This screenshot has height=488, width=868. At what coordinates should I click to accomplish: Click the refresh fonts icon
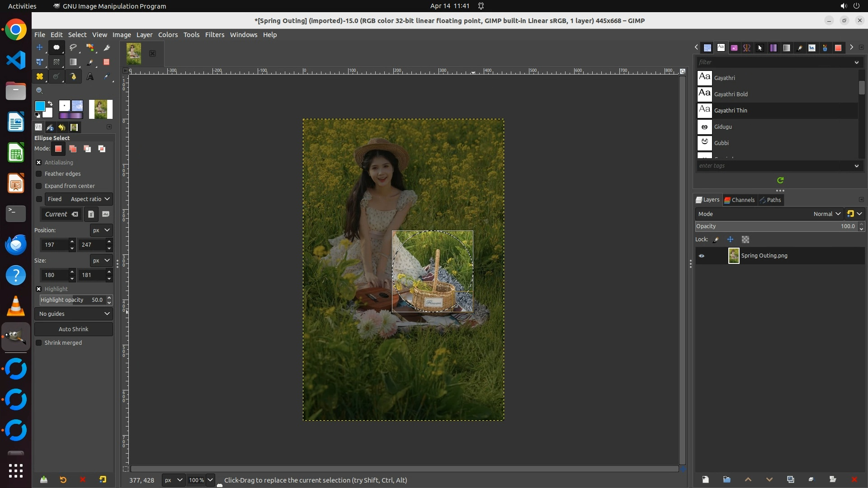(x=780, y=180)
